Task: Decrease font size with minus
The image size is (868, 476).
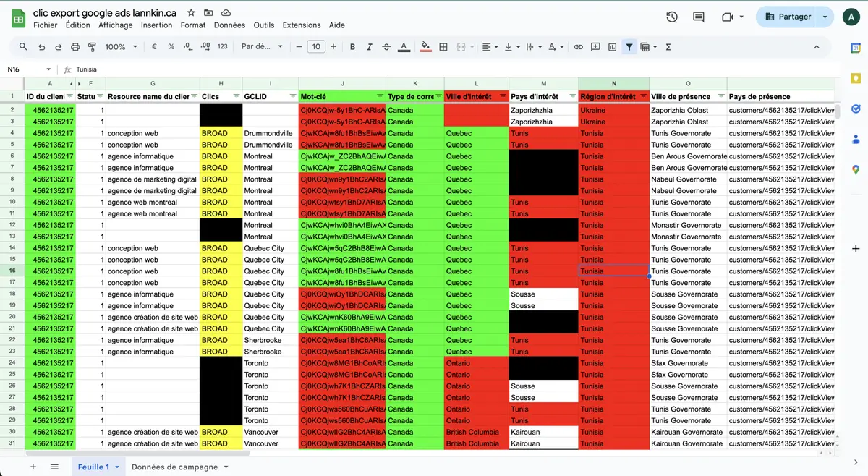Action: pyautogui.click(x=299, y=47)
